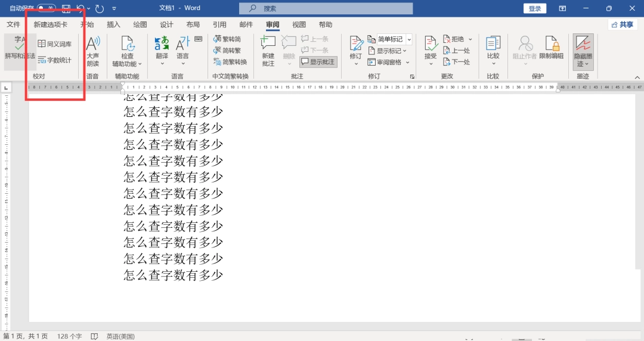Open the 语言 language settings

point(182,50)
